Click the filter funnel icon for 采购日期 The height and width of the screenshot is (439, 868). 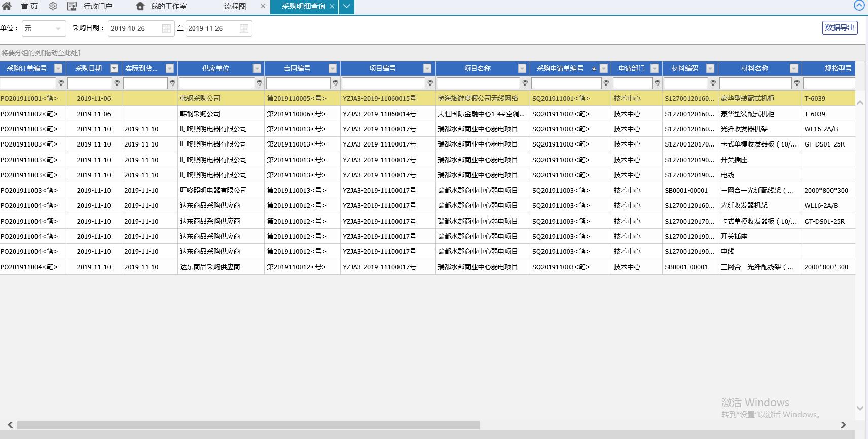[x=117, y=83]
